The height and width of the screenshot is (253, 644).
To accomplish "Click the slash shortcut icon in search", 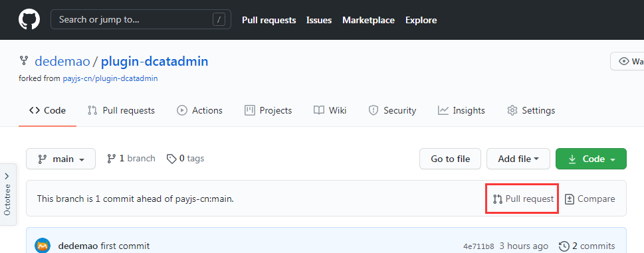I will pos(219,19).
